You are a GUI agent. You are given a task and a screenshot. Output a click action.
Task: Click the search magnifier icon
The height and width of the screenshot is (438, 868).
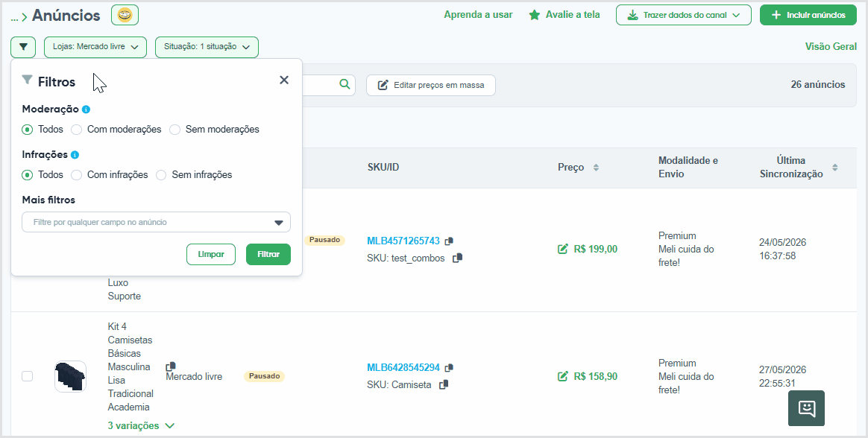[345, 84]
